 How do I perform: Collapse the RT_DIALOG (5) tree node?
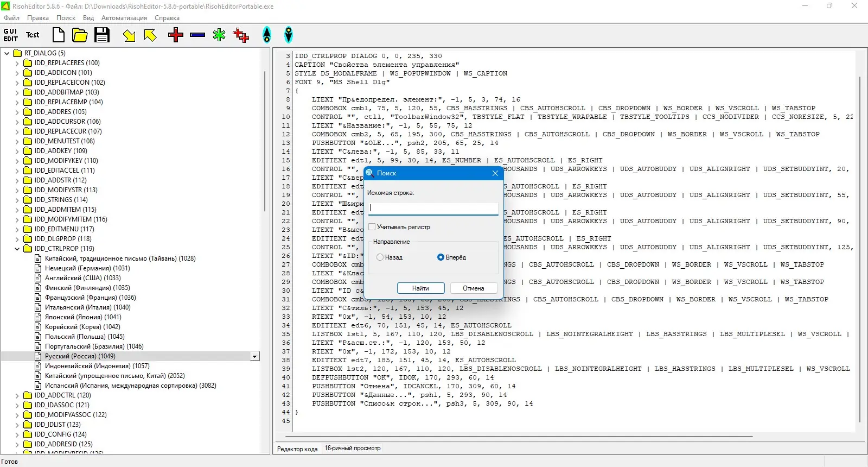[7, 53]
